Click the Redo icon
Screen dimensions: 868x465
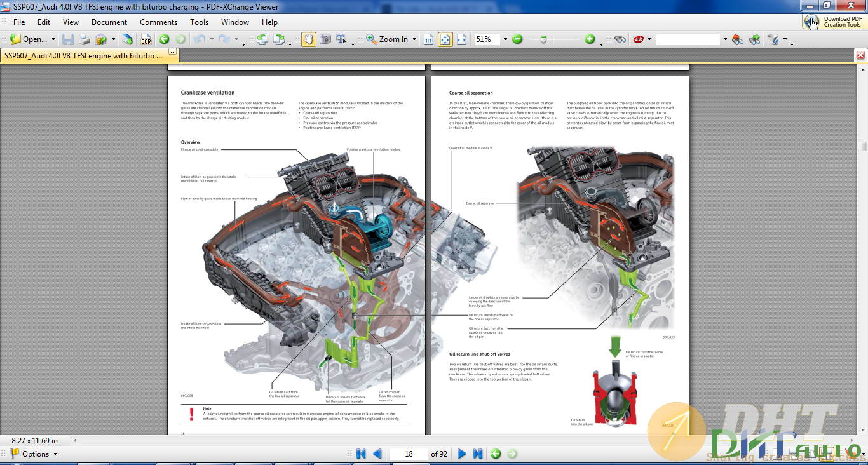pyautogui.click(x=224, y=39)
